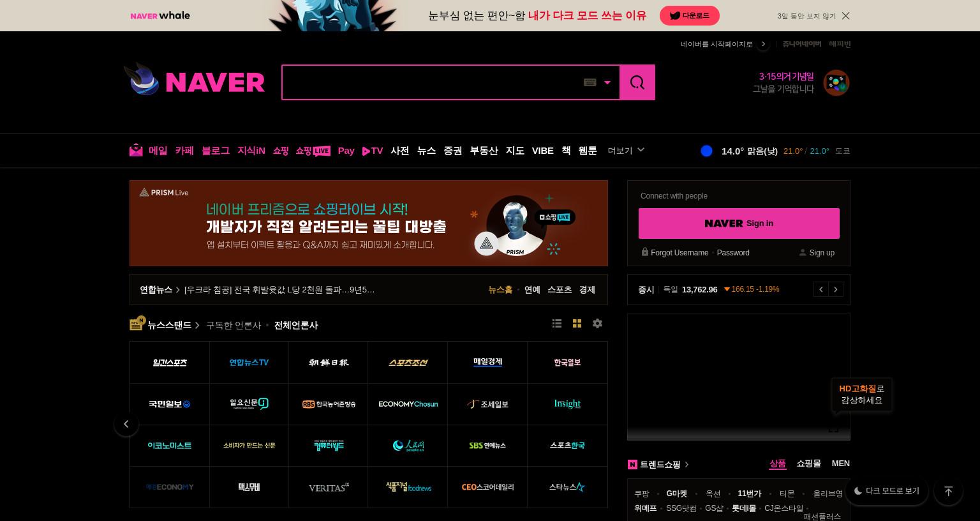Open 카페 in the navigation bar
This screenshot has width=980, height=521.
184,151
